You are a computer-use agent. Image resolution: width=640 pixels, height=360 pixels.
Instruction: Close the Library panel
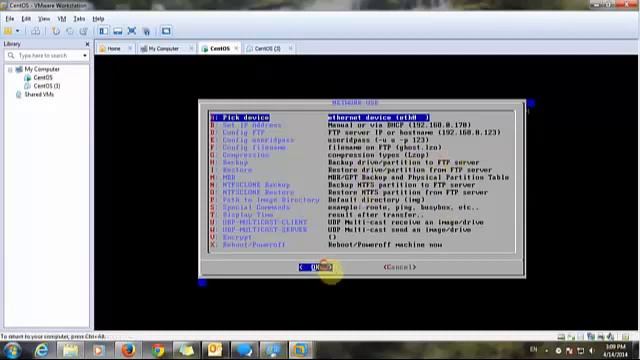[87, 44]
